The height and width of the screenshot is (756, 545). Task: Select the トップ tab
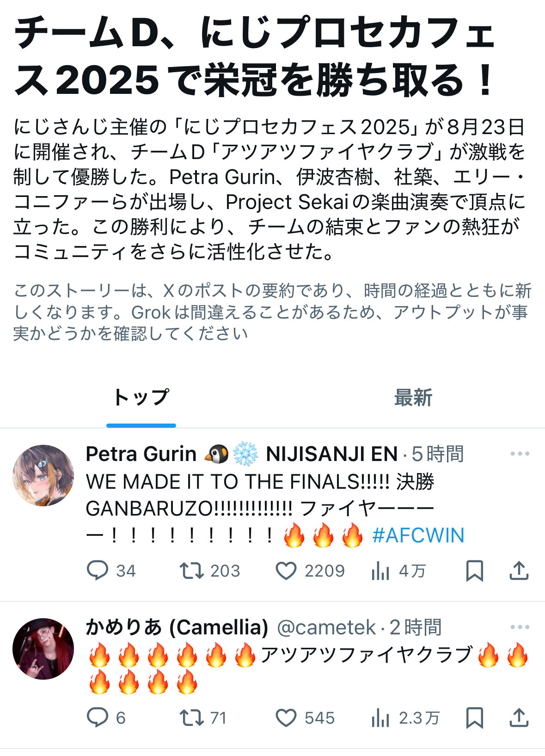pos(141,397)
